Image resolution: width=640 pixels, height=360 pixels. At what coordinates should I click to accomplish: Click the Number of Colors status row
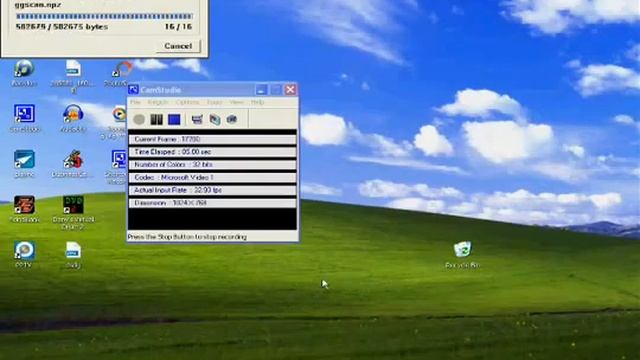[212, 164]
